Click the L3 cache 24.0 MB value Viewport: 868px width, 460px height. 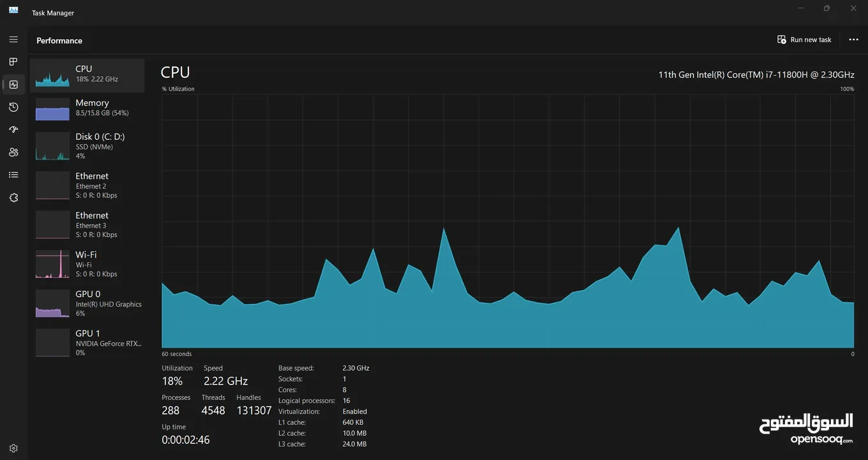click(x=354, y=444)
